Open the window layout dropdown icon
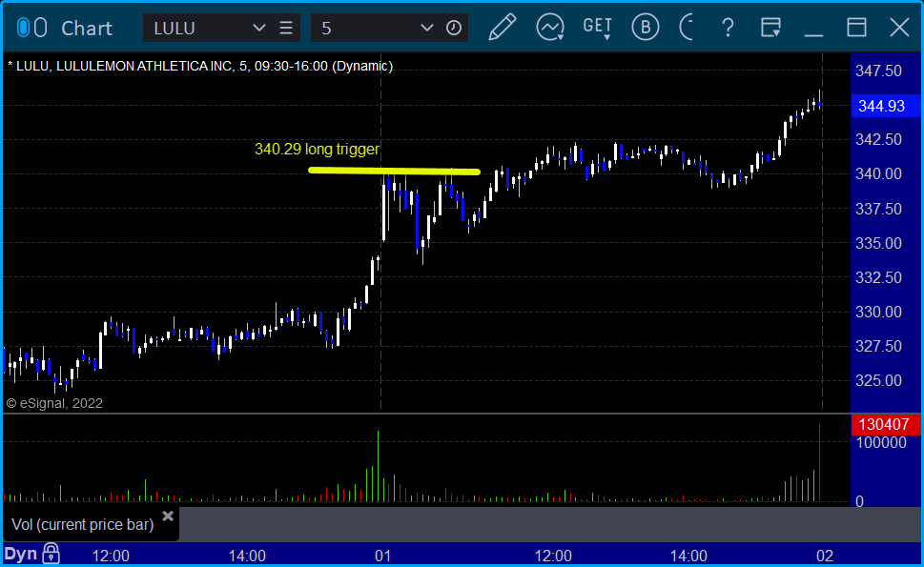The height and width of the screenshot is (567, 924). 770,28
